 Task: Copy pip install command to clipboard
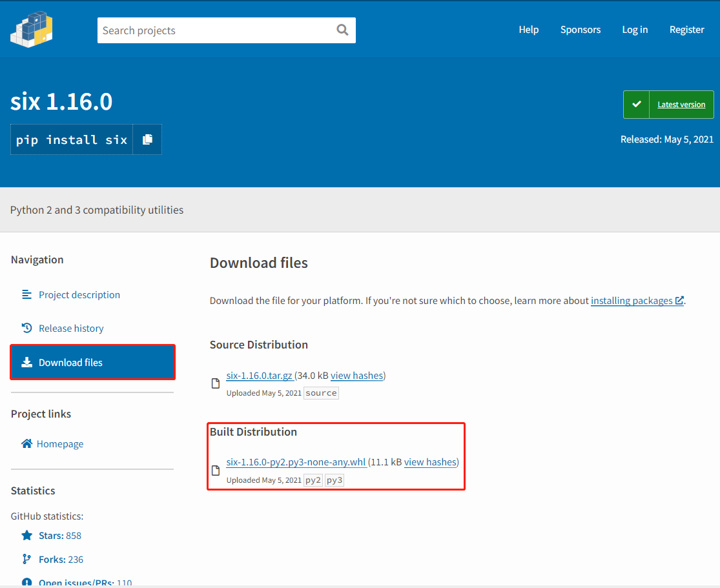[x=147, y=139]
